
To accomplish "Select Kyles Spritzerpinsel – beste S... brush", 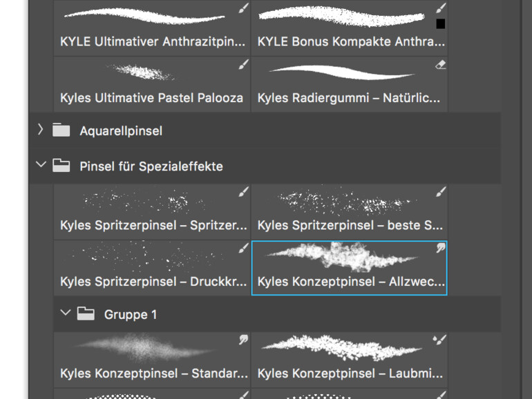I will click(350, 211).
